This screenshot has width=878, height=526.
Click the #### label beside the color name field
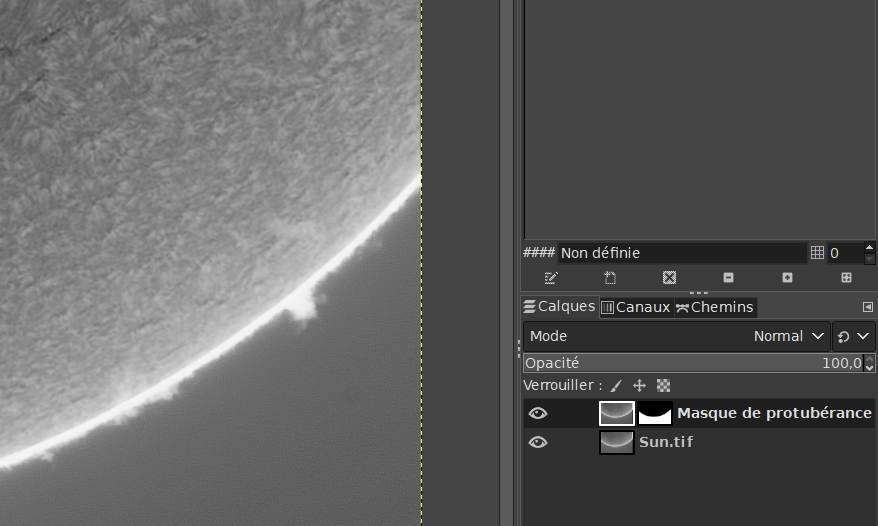(x=539, y=252)
